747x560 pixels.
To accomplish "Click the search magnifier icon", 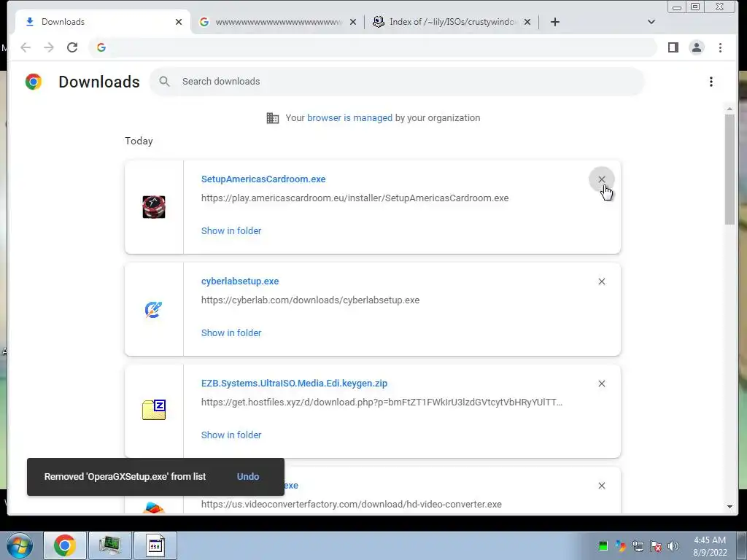I will click(x=164, y=82).
